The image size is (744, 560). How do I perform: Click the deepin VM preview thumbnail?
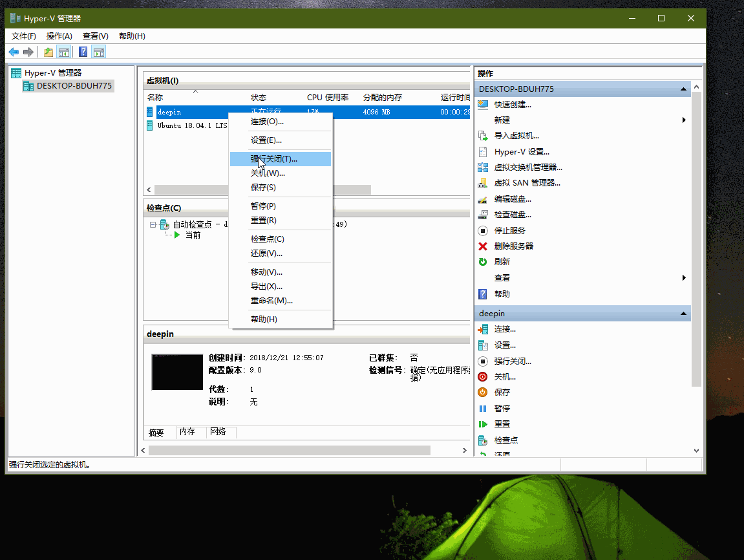pyautogui.click(x=177, y=372)
